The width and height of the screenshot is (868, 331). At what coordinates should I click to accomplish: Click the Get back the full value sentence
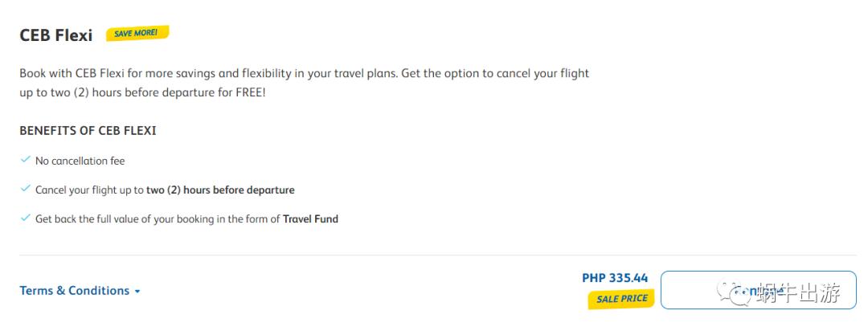[158, 219]
